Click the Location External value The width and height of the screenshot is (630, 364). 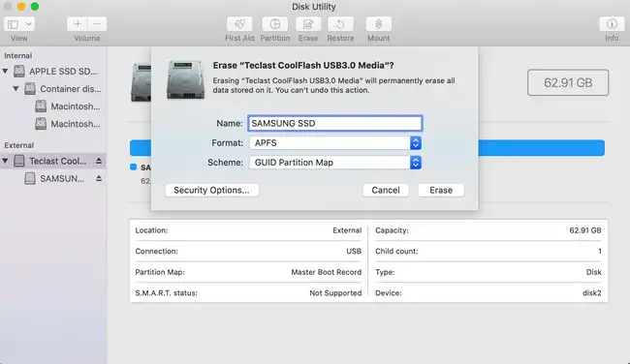pyautogui.click(x=347, y=230)
